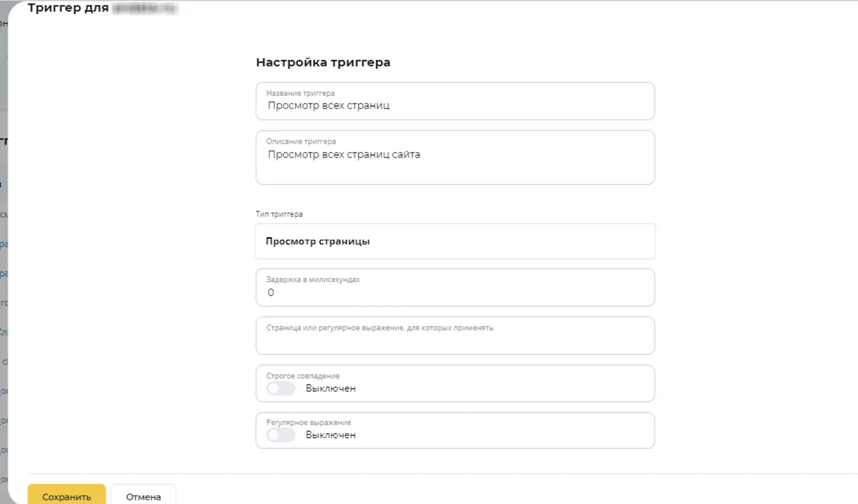The image size is (858, 504).
Task: Select the Задержка в милисекундах field
Action: pos(455,287)
